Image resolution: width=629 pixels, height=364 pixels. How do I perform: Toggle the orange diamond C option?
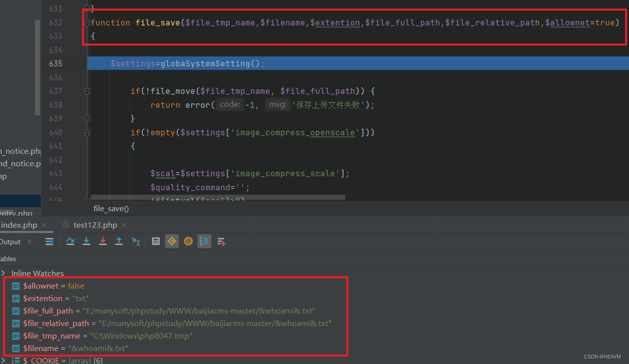[172, 241]
